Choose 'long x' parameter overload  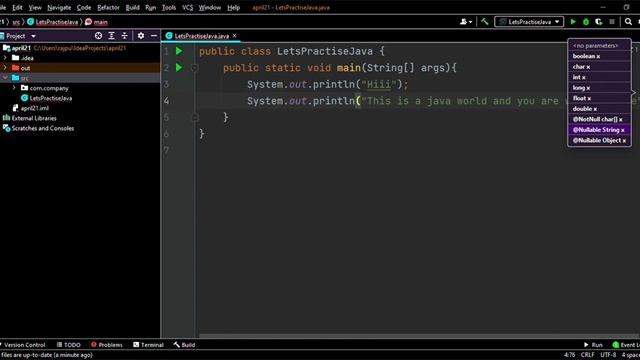(x=599, y=88)
